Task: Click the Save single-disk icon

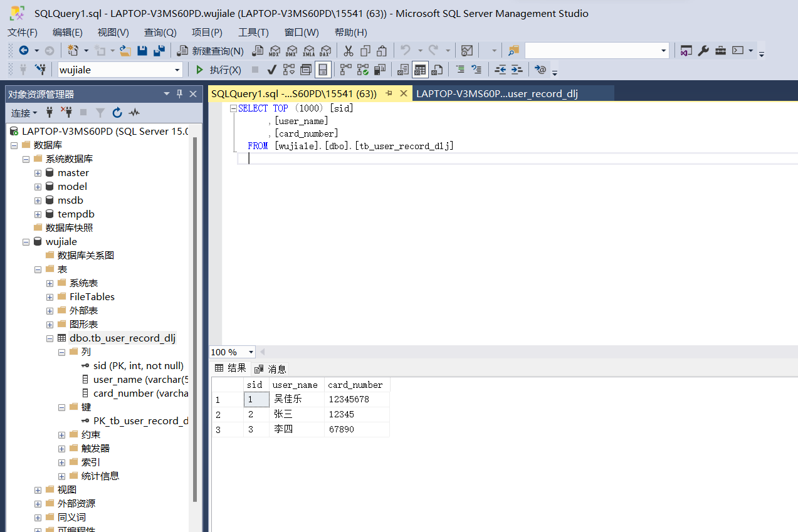Action: pos(142,51)
